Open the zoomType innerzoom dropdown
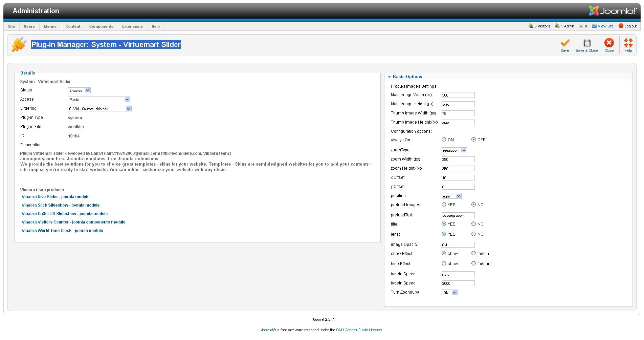This screenshot has width=644, height=340. [x=454, y=150]
